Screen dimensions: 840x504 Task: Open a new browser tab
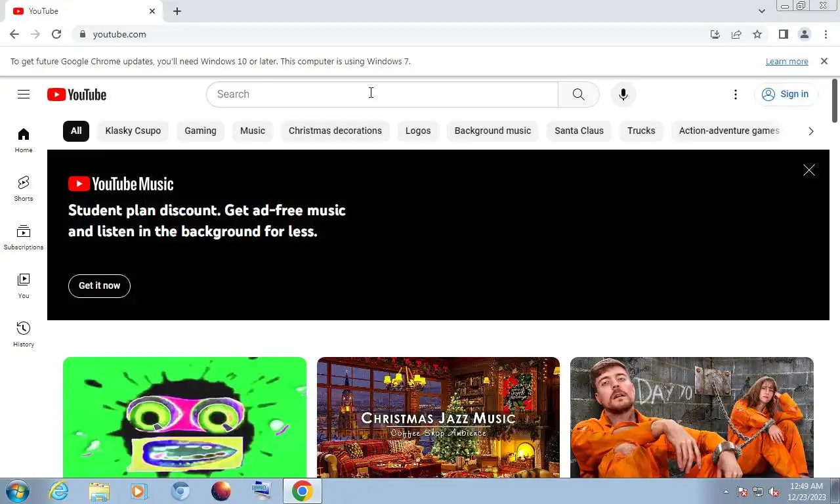click(x=177, y=11)
